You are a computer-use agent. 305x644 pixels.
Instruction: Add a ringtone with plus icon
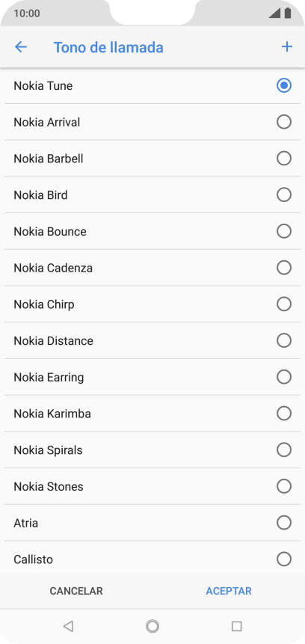287,47
